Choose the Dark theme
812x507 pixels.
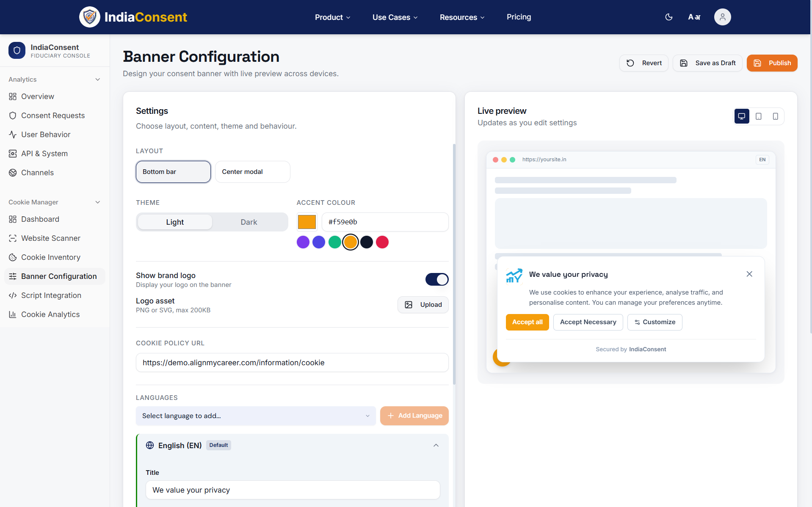click(249, 222)
